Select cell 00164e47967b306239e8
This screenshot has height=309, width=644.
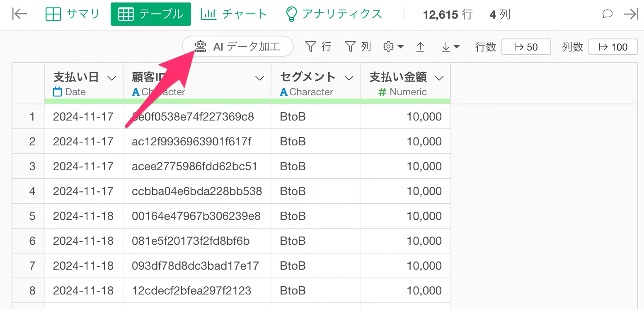pyautogui.click(x=197, y=216)
